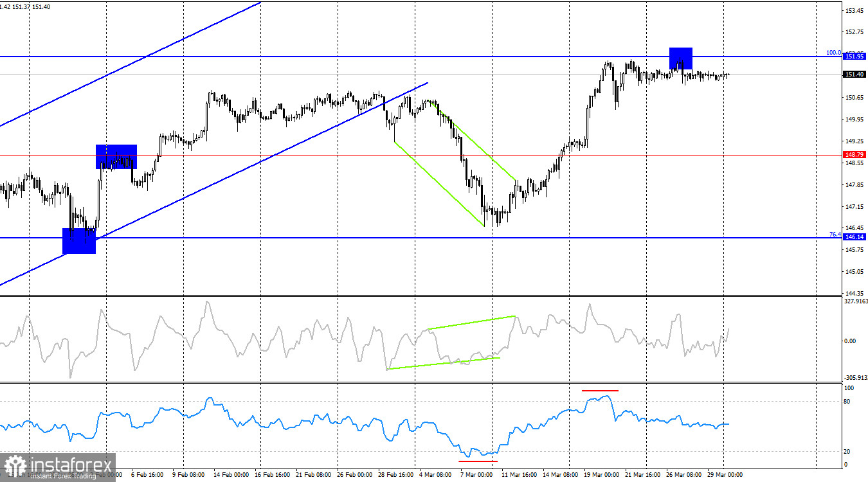Screen dimensions: 868x482
Task: Click the RSI scale value 20
Action: click(x=847, y=452)
